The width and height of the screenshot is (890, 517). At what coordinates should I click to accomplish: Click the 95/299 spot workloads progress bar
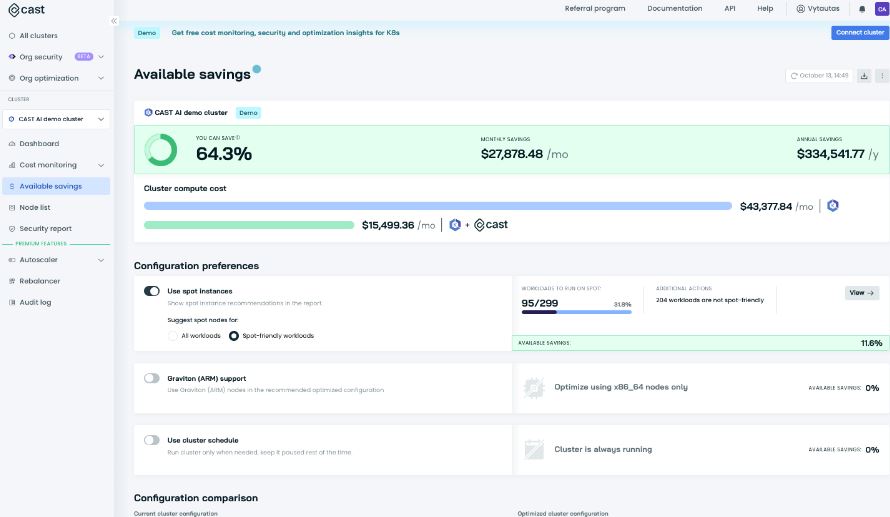pyautogui.click(x=576, y=312)
